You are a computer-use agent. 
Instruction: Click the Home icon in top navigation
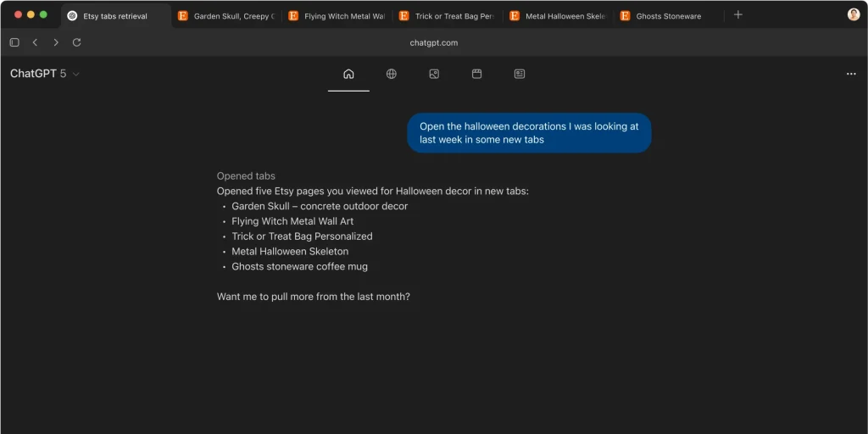[348, 74]
